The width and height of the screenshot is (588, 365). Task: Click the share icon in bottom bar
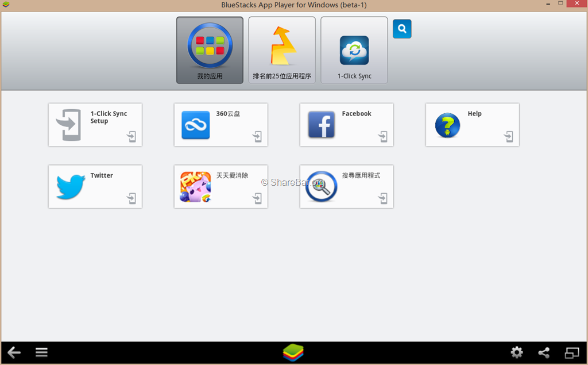click(x=544, y=352)
